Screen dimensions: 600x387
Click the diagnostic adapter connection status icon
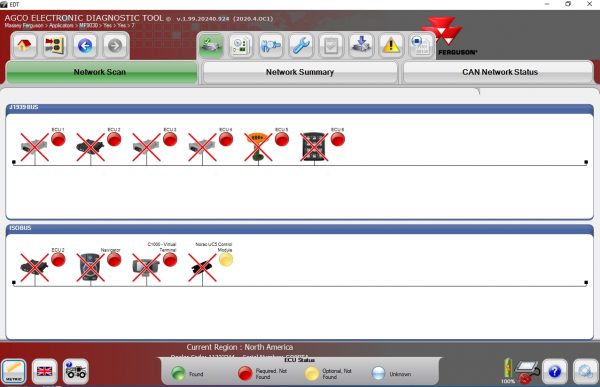pos(527,371)
